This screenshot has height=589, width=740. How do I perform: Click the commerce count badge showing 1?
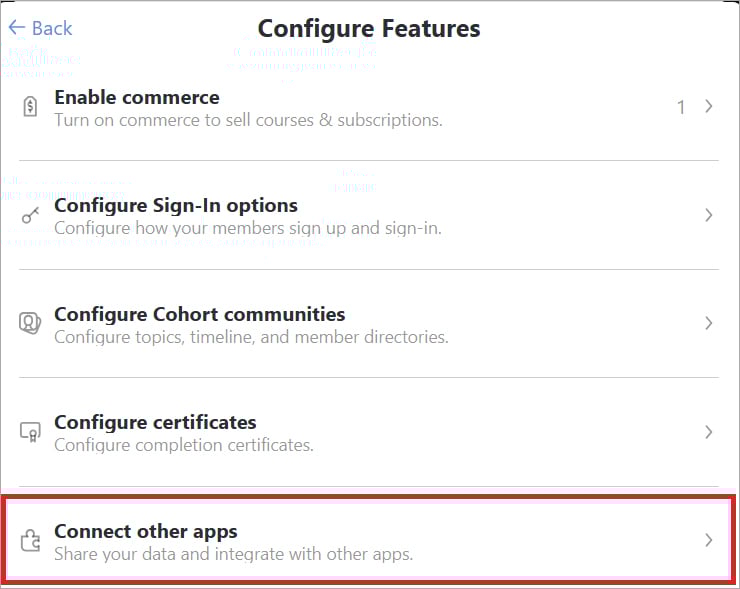tap(681, 107)
